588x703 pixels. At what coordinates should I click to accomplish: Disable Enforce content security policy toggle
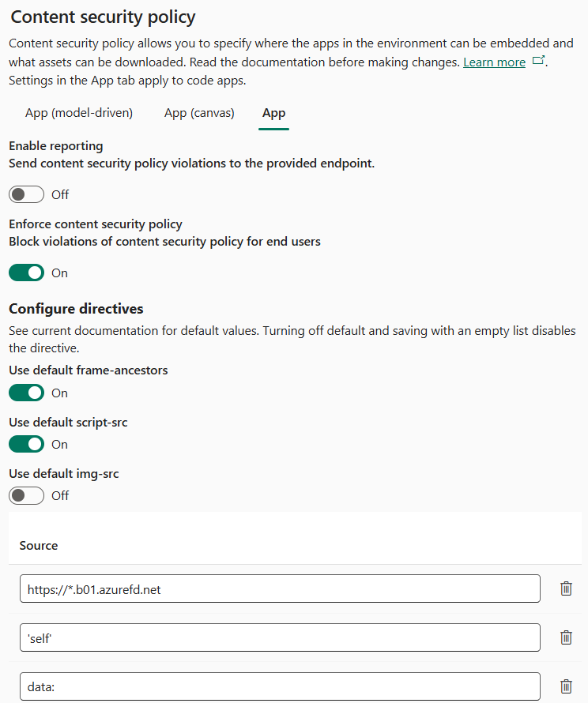point(26,273)
